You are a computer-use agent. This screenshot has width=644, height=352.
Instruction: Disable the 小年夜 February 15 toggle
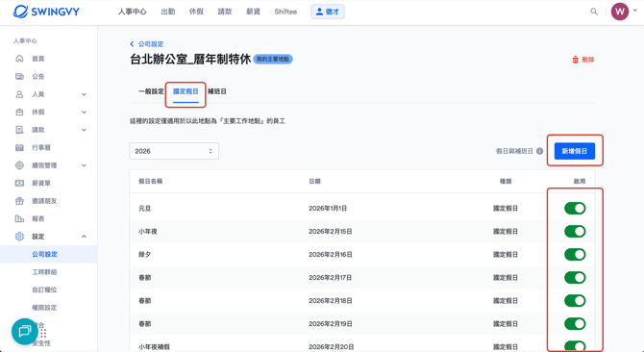(575, 231)
